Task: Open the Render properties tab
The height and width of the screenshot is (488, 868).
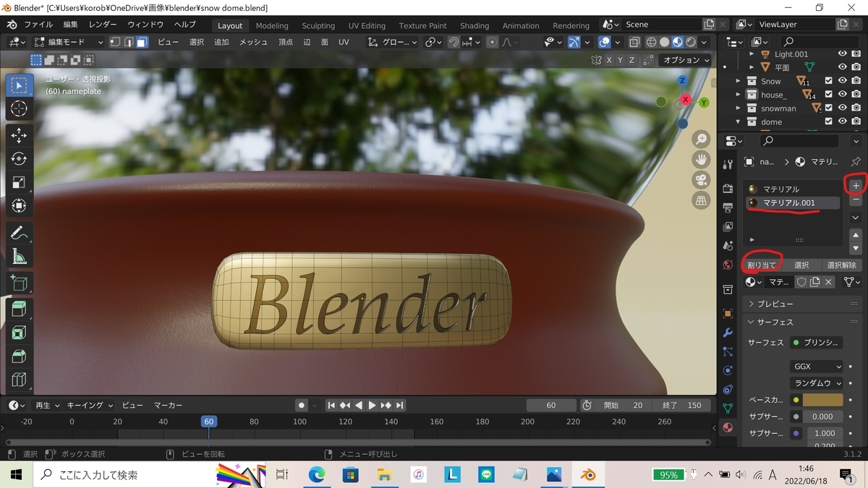Action: (728, 189)
